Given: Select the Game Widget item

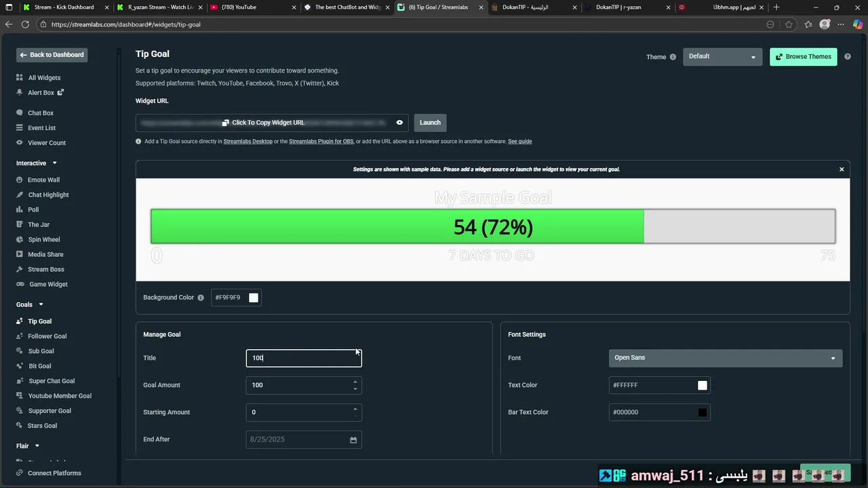Looking at the screenshot, I should pyautogui.click(x=48, y=285).
